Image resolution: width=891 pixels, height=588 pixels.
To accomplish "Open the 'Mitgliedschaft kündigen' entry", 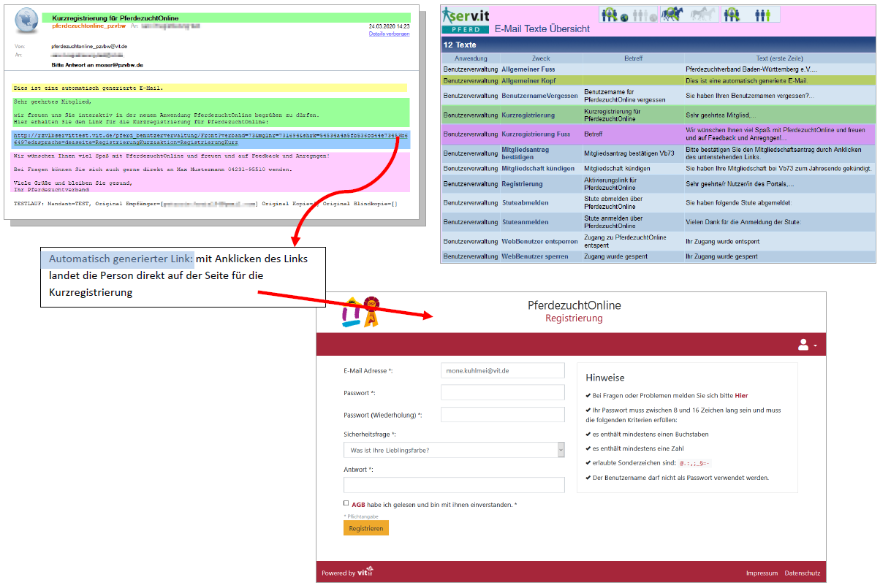I will tap(539, 169).
